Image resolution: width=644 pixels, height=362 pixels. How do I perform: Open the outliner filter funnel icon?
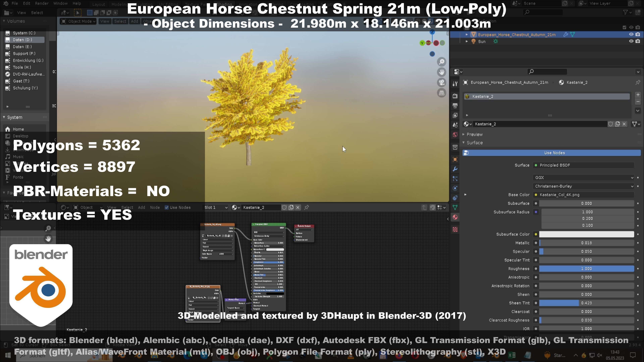click(625, 12)
